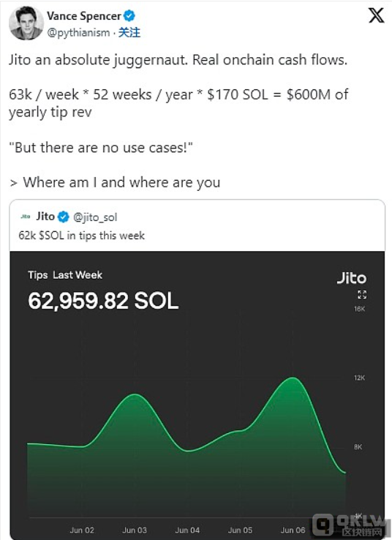Click the Jun 04 axis label

coord(187,530)
